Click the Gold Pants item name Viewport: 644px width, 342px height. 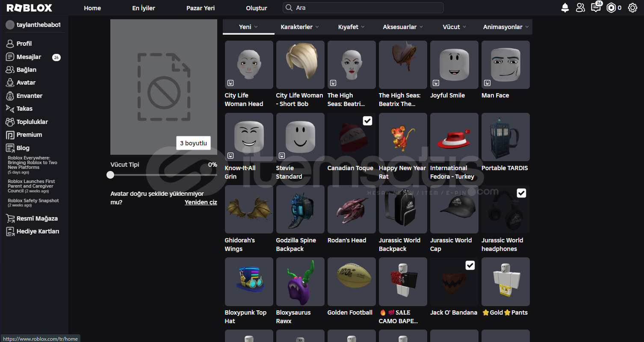[x=505, y=313]
